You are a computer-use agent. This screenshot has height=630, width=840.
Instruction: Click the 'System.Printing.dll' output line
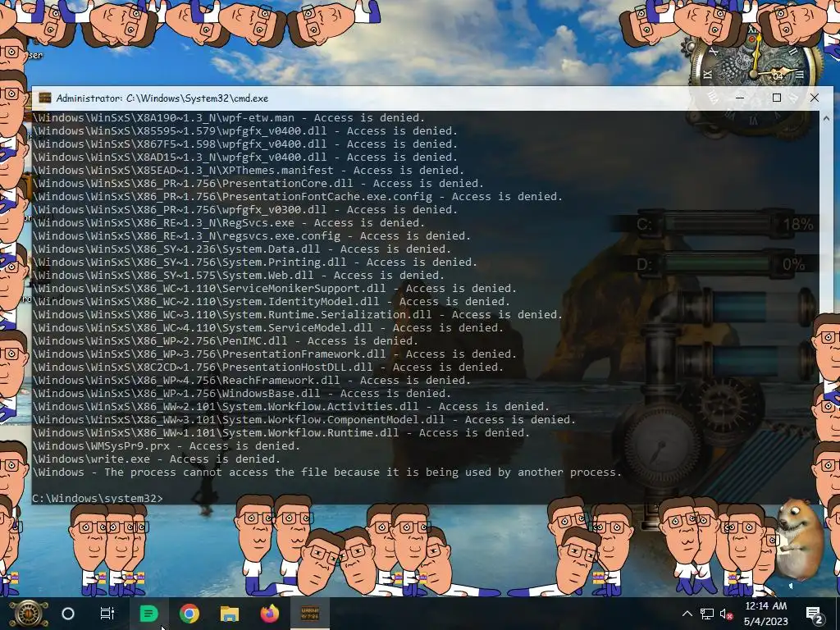coord(255,262)
